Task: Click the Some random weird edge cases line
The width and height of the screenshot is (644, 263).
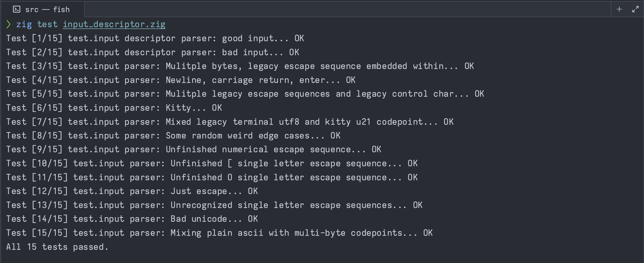Action: [x=173, y=136]
